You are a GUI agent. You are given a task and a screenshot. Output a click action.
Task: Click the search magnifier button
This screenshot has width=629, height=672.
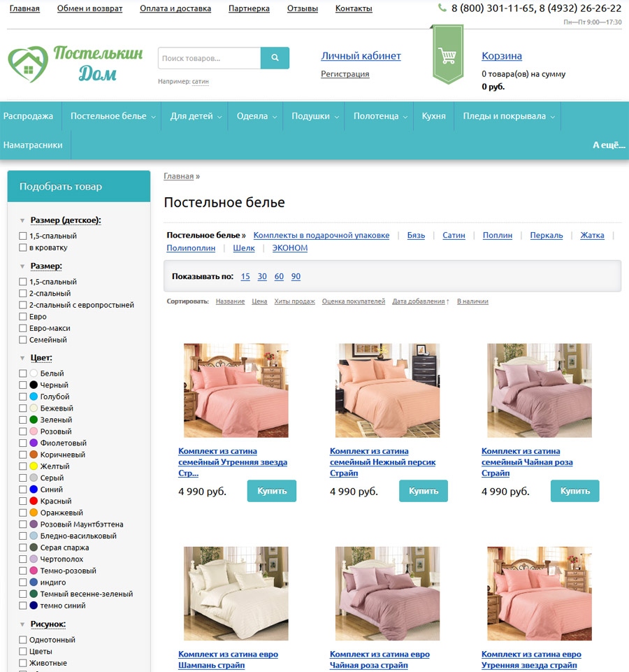(275, 58)
